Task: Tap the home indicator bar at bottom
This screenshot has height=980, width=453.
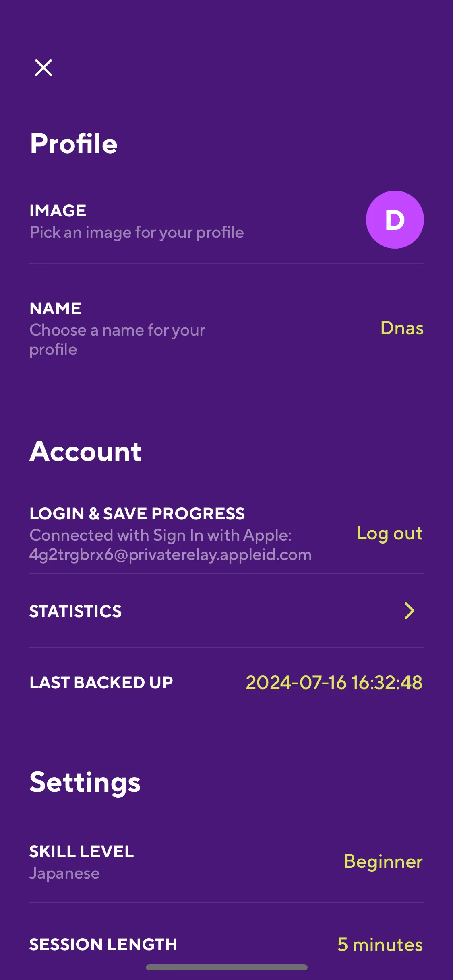Action: 226,967
